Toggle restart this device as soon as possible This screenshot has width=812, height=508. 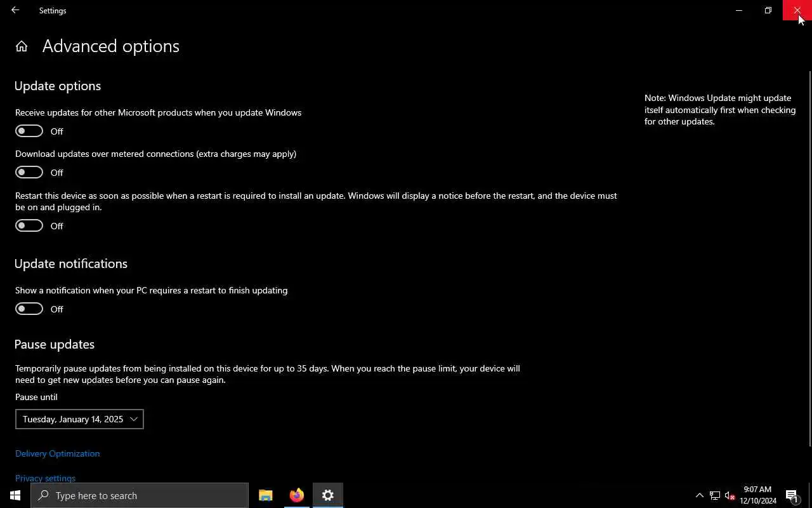point(29,225)
